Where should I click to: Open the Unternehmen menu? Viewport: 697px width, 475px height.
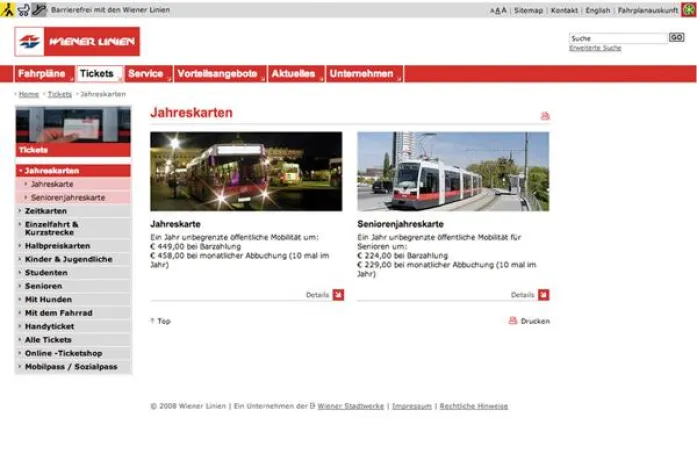364,74
